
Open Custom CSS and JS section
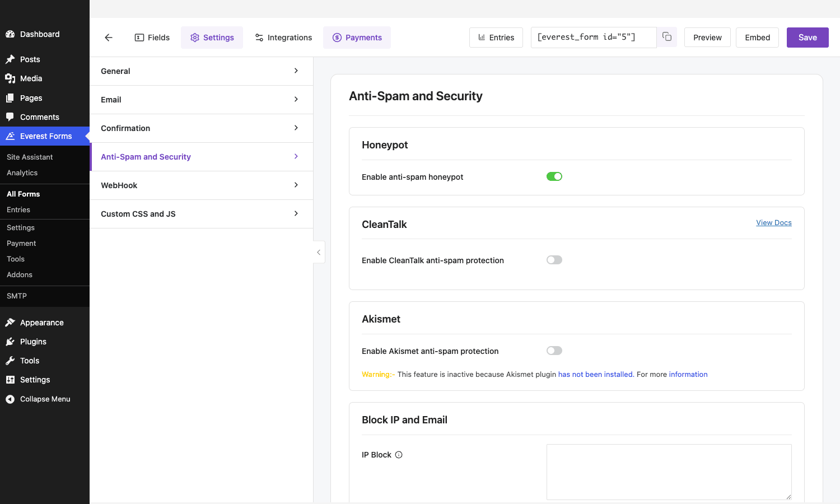202,214
